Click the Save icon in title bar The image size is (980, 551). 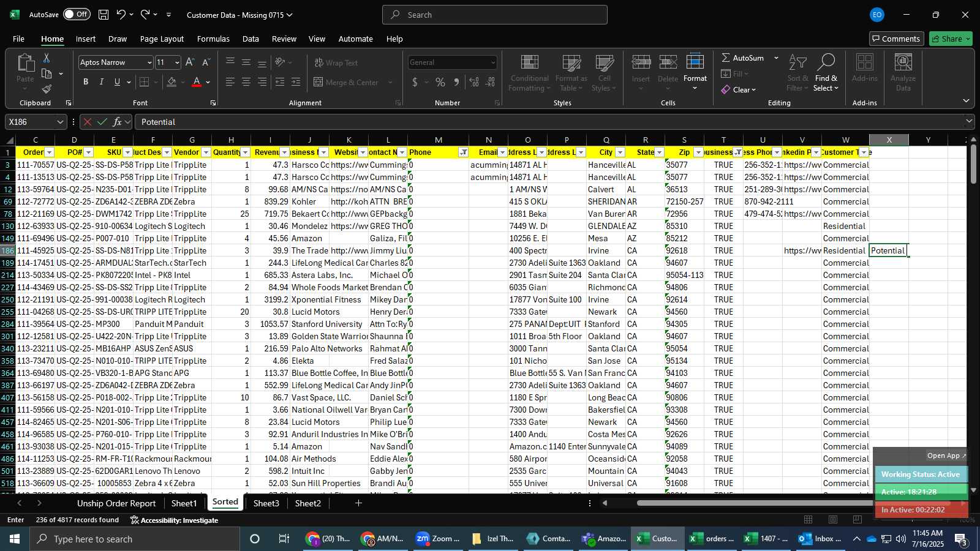[104, 15]
